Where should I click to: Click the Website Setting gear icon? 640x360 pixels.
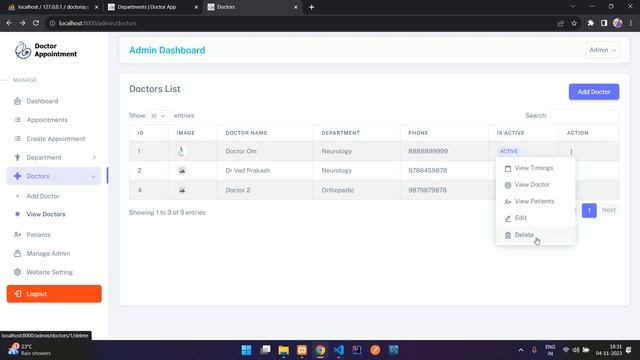click(x=17, y=272)
